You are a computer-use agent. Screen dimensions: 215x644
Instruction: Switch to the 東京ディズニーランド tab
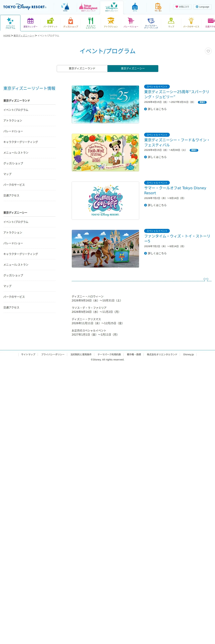click(82, 69)
